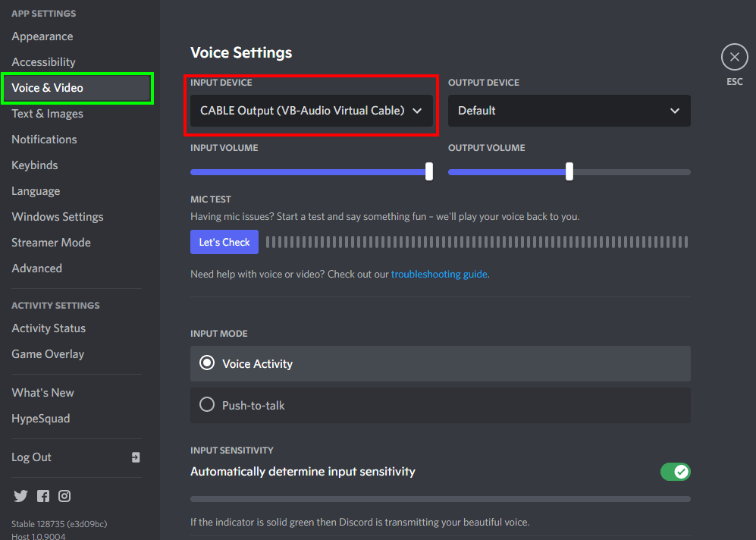The image size is (756, 540).
Task: Open Voice & Video settings
Action: tap(77, 88)
